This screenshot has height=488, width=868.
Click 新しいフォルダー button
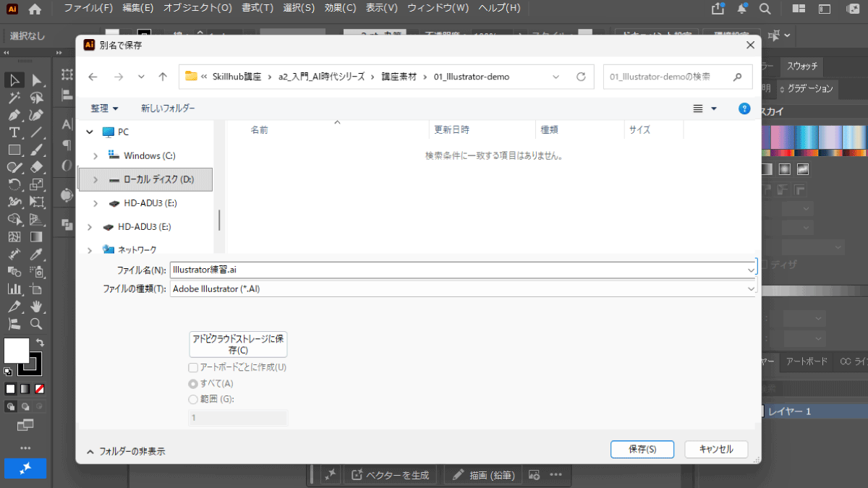(x=168, y=108)
